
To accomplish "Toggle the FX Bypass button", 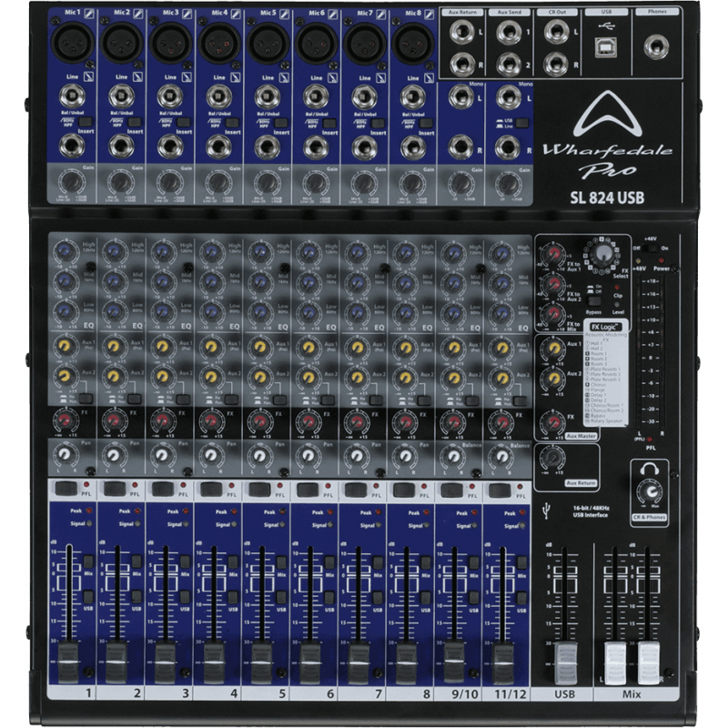I will pyautogui.click(x=595, y=301).
